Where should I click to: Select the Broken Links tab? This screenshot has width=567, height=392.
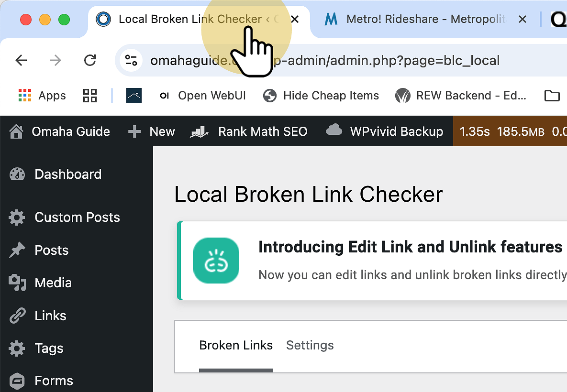coord(236,345)
